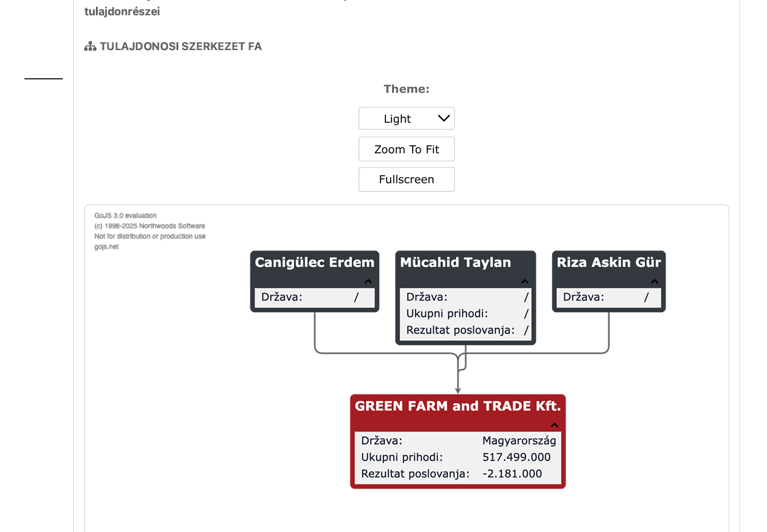Image resolution: width=767 pixels, height=532 pixels.
Task: Click the TULAJDONOSI SZERKEZET FA heading
Action: (x=181, y=46)
